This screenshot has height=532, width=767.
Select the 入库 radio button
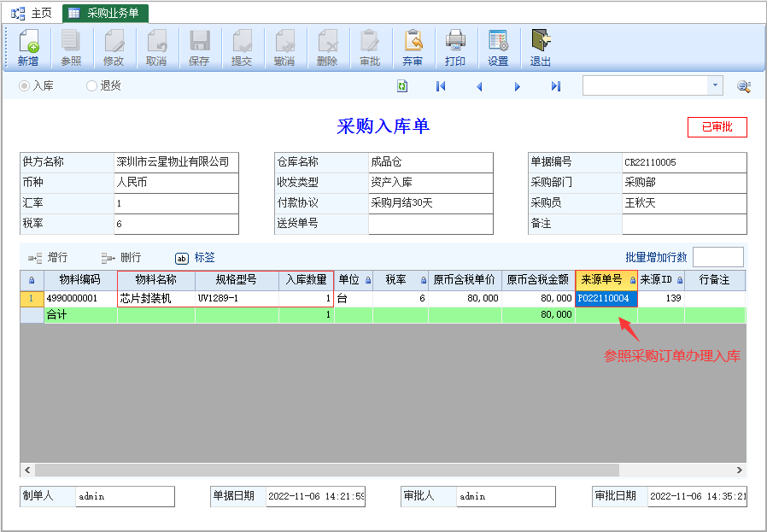point(25,86)
